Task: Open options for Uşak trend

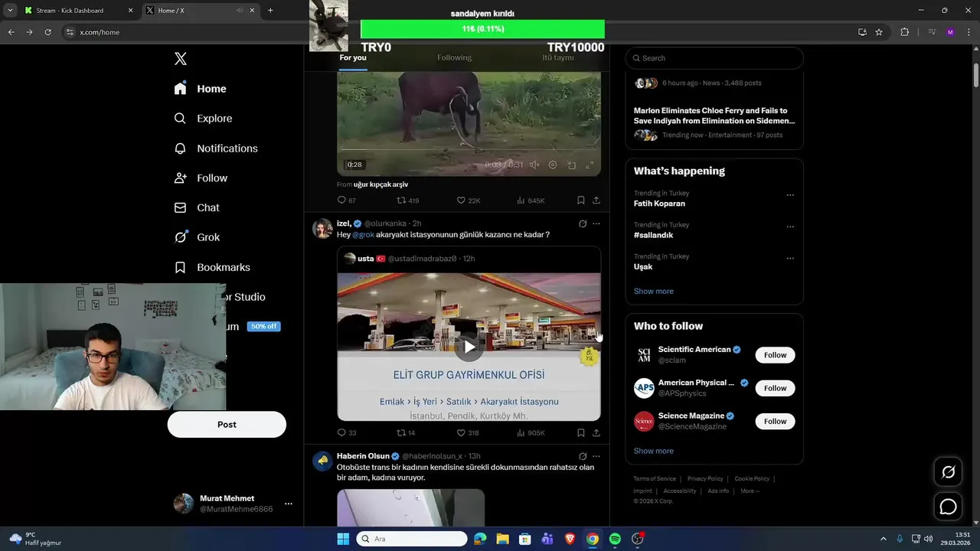Action: [x=790, y=258]
